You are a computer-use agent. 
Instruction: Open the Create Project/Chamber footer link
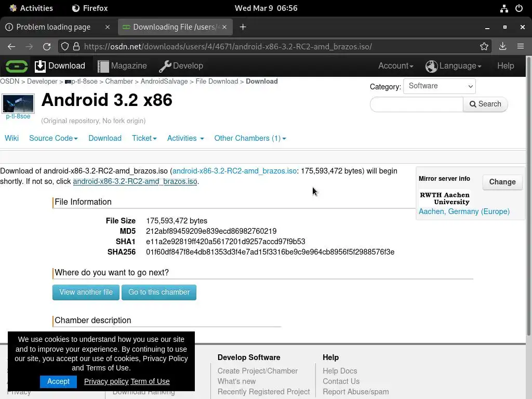click(x=258, y=371)
